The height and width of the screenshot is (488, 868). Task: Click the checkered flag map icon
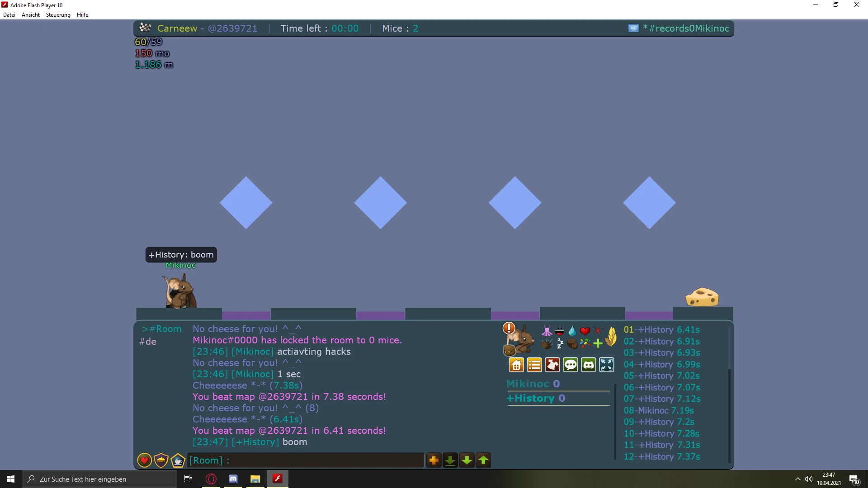click(x=145, y=28)
